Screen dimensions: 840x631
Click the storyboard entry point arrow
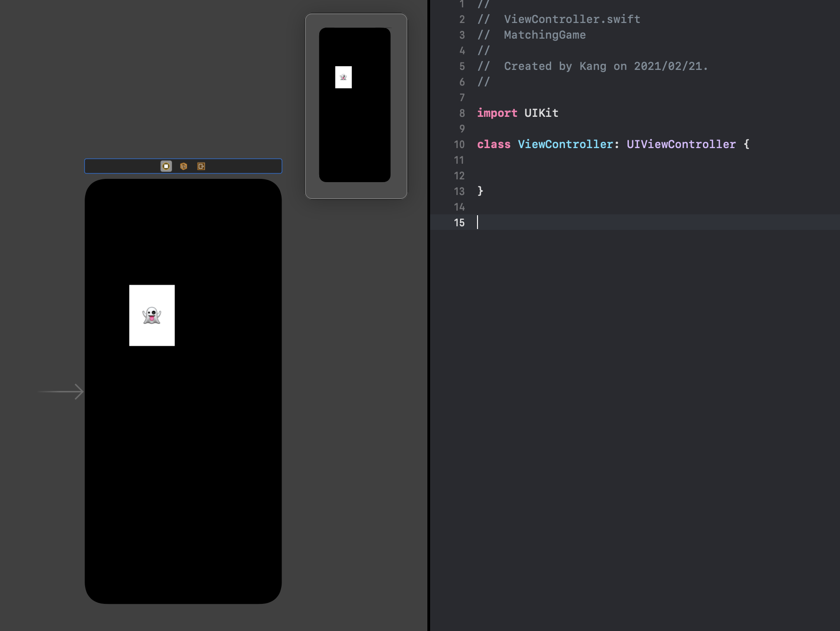tap(61, 392)
